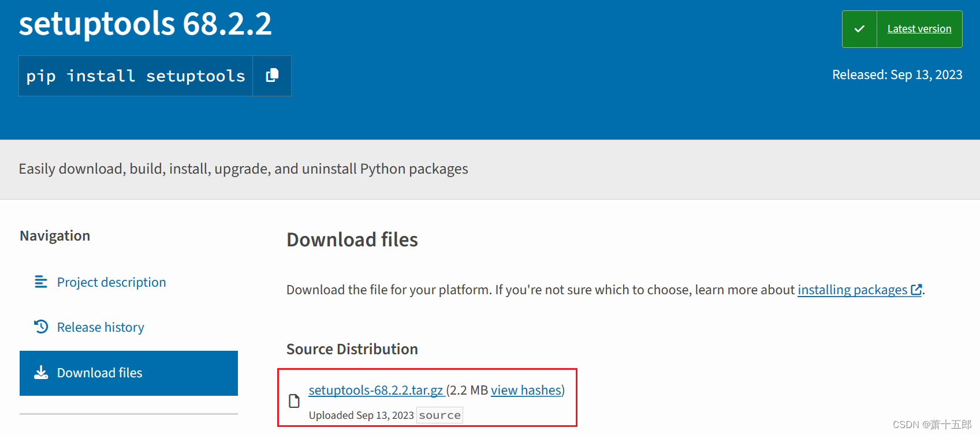The width and height of the screenshot is (980, 435).
Task: Click the file icon beside setuptools tarball
Action: pyautogui.click(x=294, y=401)
